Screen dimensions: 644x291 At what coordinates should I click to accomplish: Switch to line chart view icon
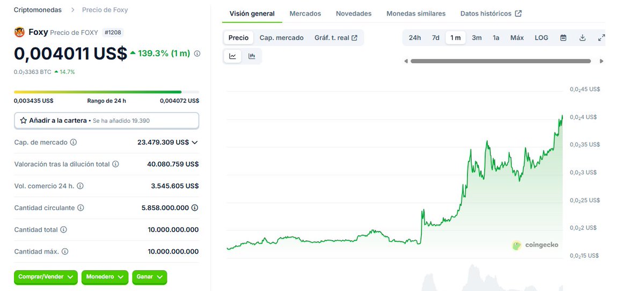coord(233,56)
